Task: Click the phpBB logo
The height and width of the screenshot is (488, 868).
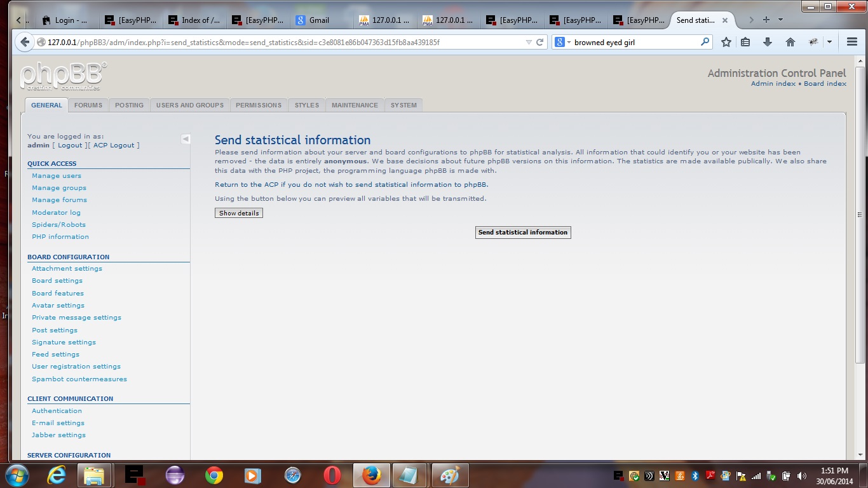Action: tap(63, 77)
